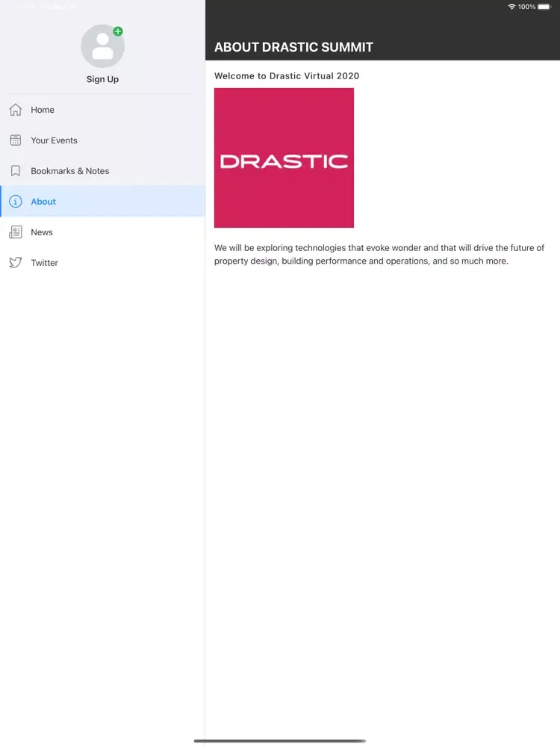Image resolution: width=560 pixels, height=747 pixels.
Task: Open Bookmarks & Notes section
Action: 102,170
